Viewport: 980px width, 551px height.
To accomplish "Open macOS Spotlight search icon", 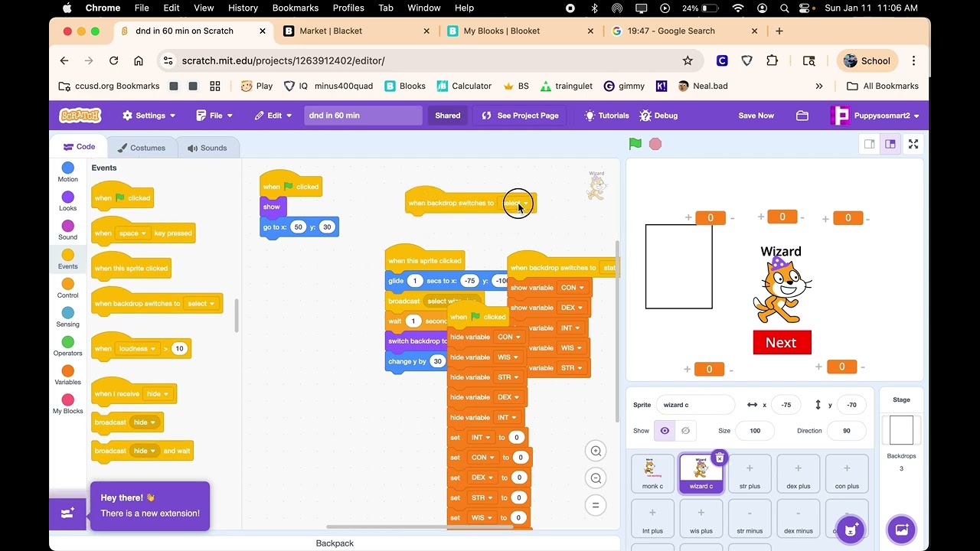I will click(784, 8).
